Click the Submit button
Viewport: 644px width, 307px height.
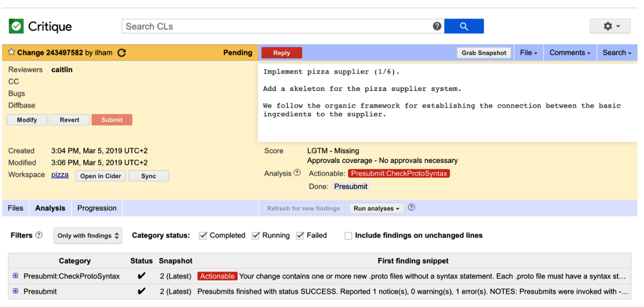pyautogui.click(x=112, y=120)
